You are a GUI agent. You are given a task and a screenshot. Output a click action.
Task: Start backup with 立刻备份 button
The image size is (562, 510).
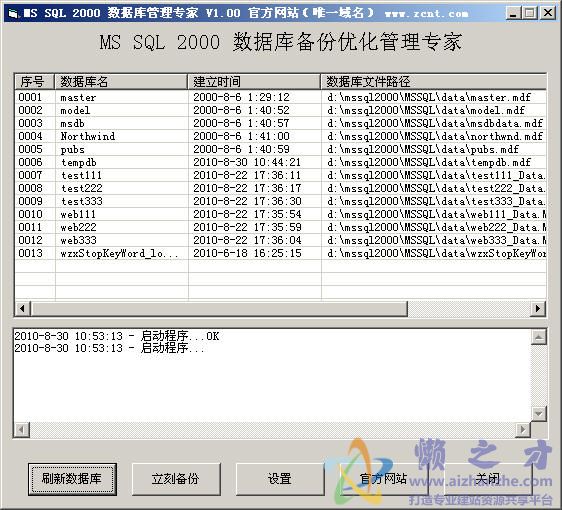[176, 479]
